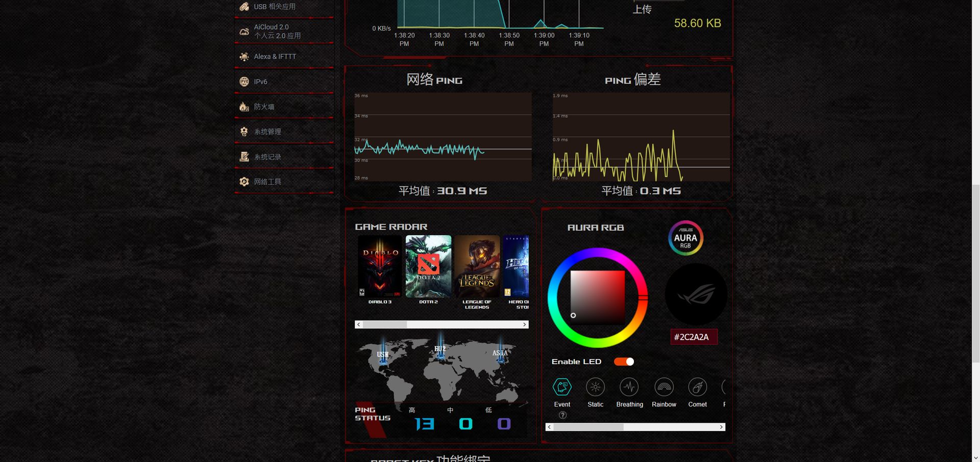Toggle the Enable LED switch

click(x=624, y=362)
